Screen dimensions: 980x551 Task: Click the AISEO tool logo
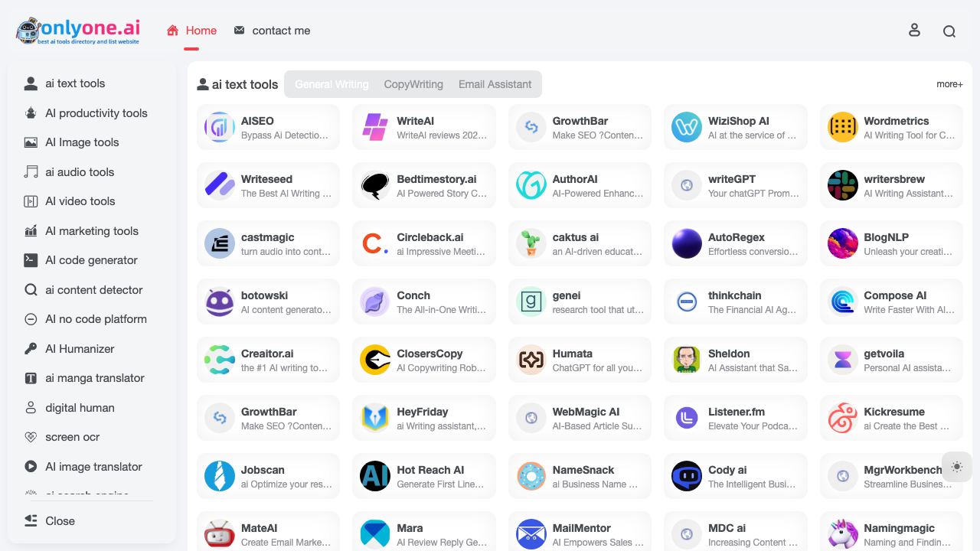pos(220,127)
